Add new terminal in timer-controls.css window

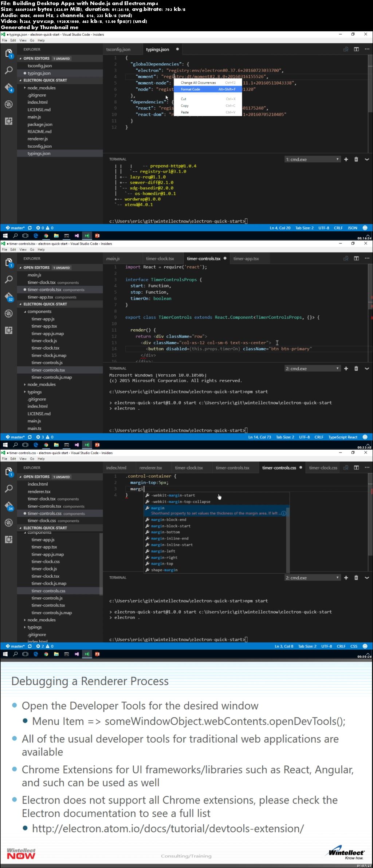(346, 578)
